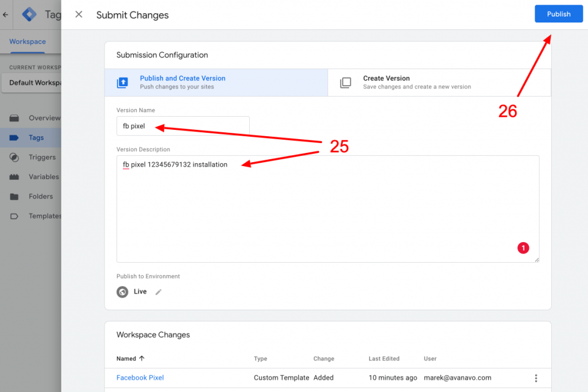Focus the Version Name input field

click(x=183, y=126)
